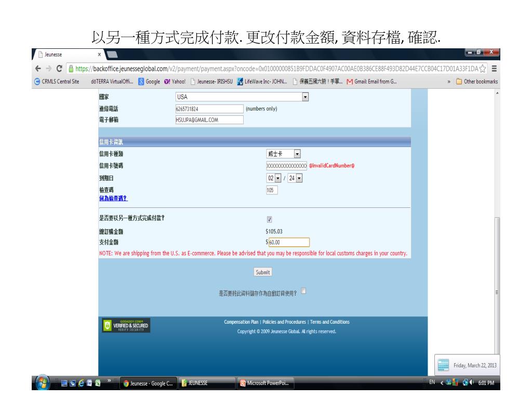532x399 pixels.
Task: Launch Internet Explorer from quick launch
Action: click(81, 383)
